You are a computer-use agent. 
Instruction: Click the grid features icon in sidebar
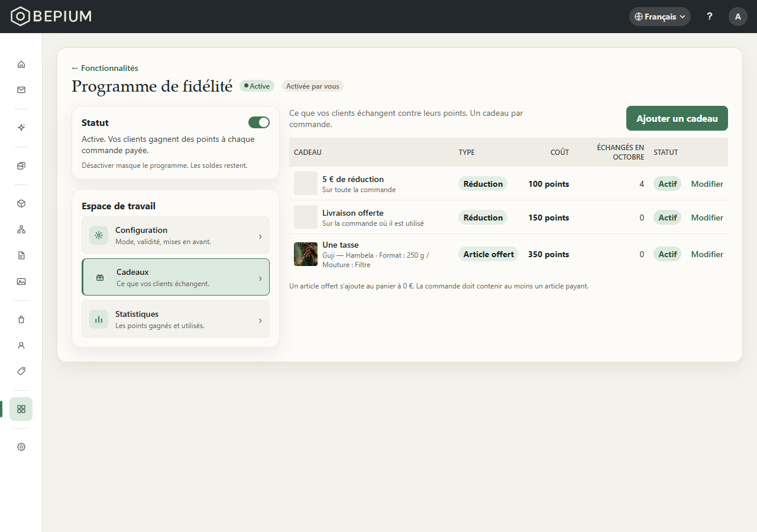coord(21,409)
